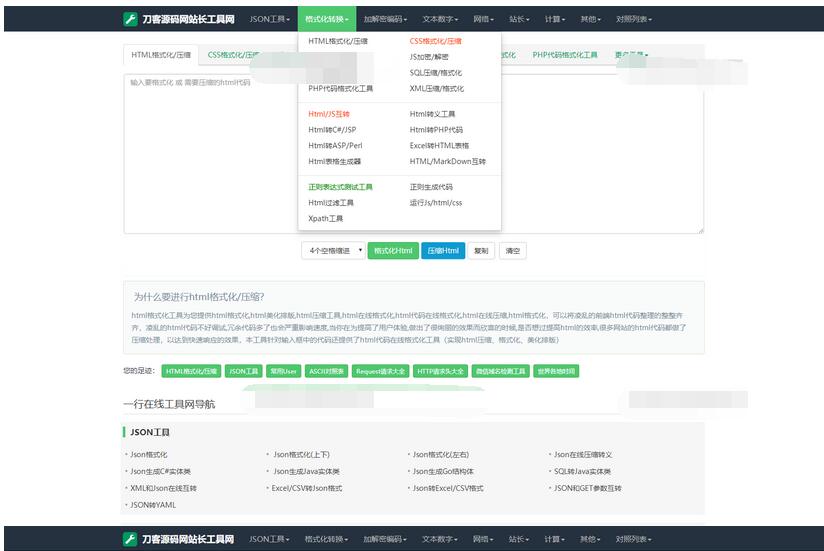Hit the 清空 clear button
This screenshot has height=551, width=824.
click(513, 251)
